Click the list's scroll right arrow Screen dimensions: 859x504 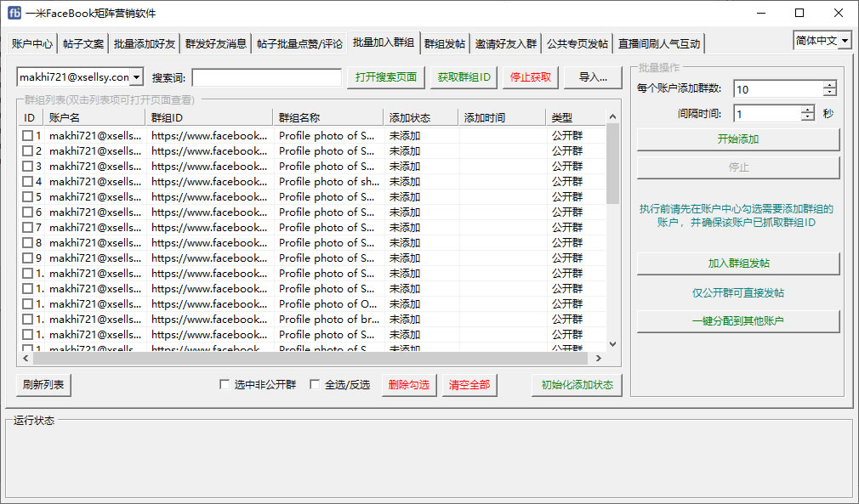[x=598, y=358]
